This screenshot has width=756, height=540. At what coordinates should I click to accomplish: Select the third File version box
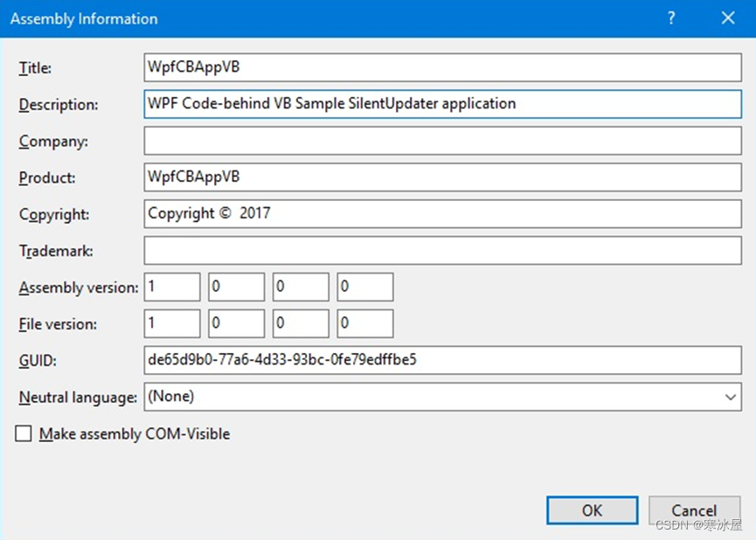click(x=300, y=323)
